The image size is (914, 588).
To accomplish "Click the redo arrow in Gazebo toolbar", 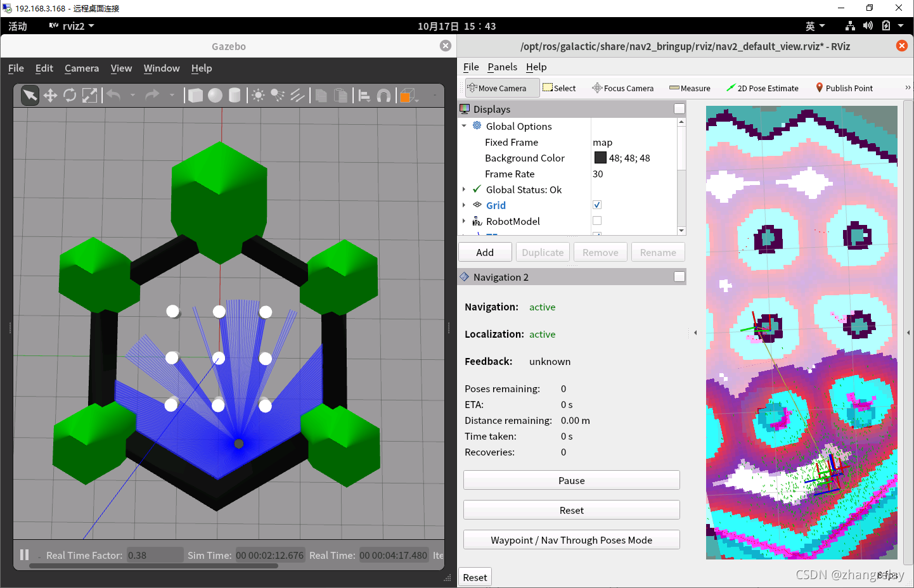I will pos(152,95).
